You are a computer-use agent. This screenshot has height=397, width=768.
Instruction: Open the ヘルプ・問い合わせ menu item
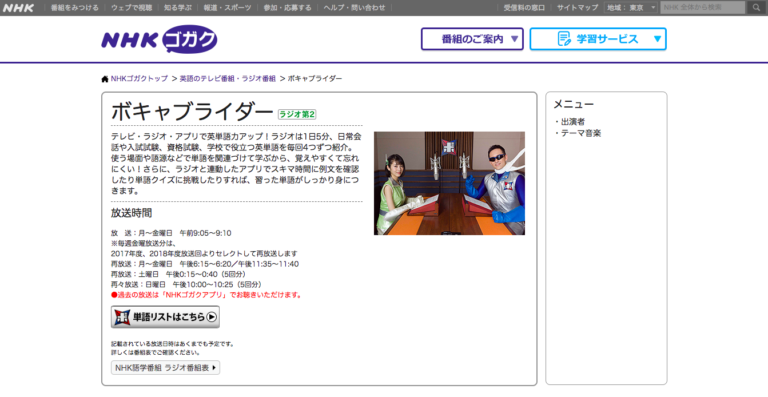pos(354,8)
